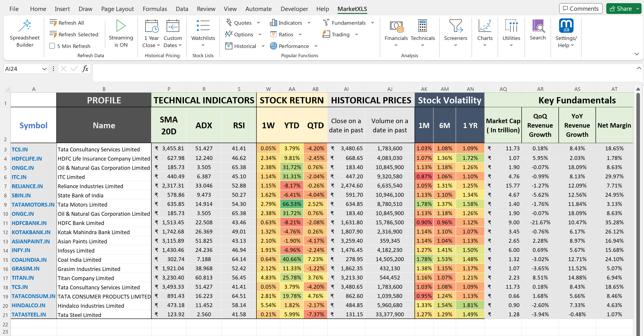The height and width of the screenshot is (336, 644).
Task: Switch to the Insert tab
Action: (x=62, y=9)
